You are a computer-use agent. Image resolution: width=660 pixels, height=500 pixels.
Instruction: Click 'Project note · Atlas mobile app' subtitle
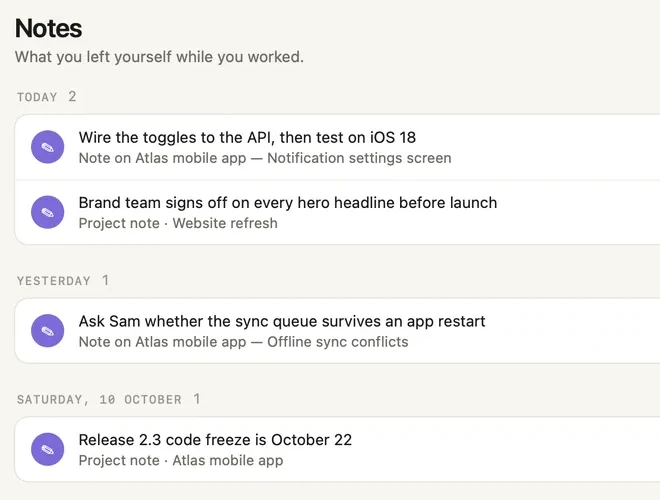click(181, 460)
